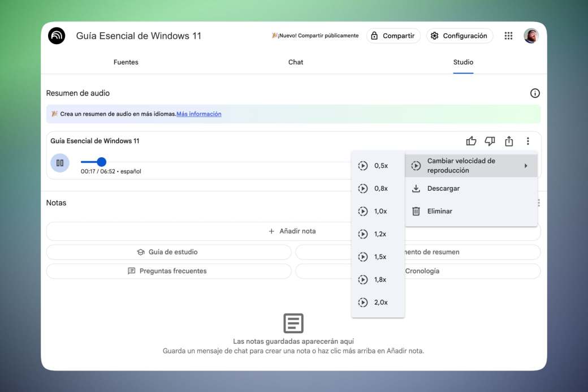588x392 pixels.
Task: Choose Descargar from the menu
Action: (471, 188)
